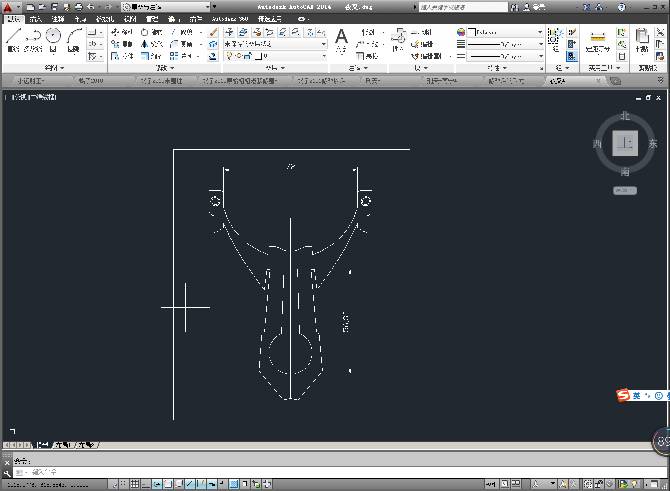
Task: Open the Autodesk 360 ribbon tab
Action: [x=230, y=19]
